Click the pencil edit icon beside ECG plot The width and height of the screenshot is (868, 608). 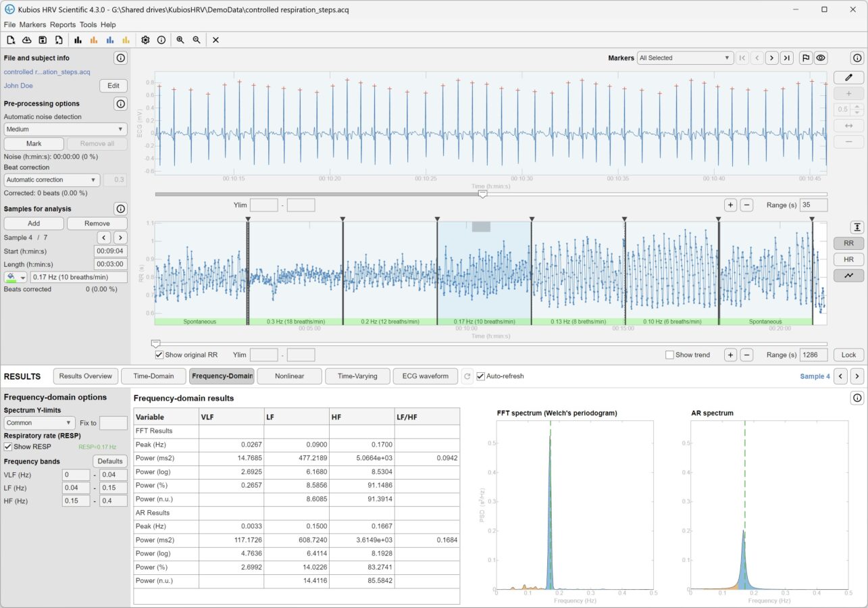848,78
